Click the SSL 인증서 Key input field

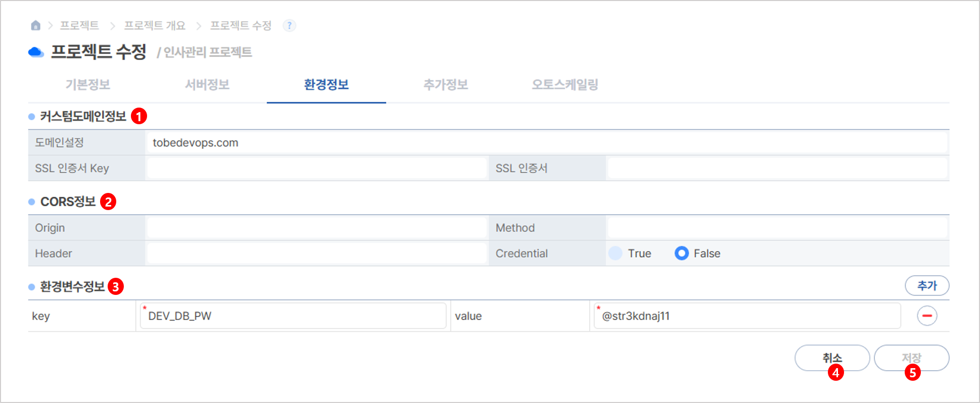coord(317,168)
